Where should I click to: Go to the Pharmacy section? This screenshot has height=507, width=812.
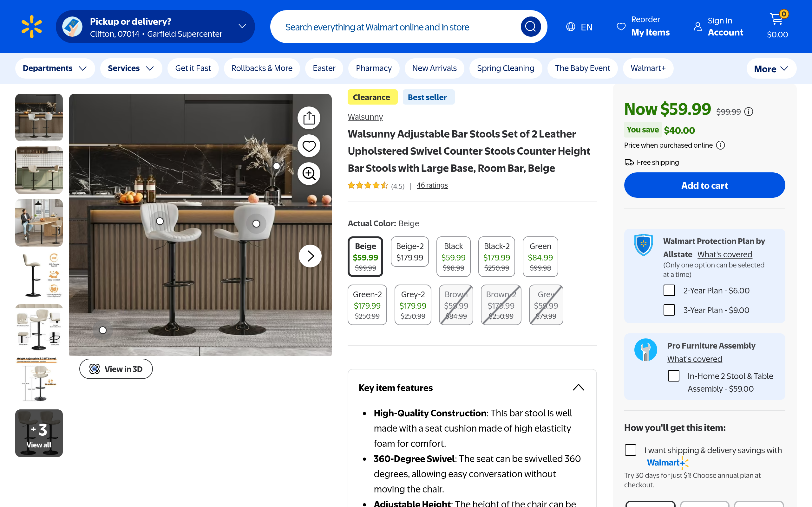point(373,68)
